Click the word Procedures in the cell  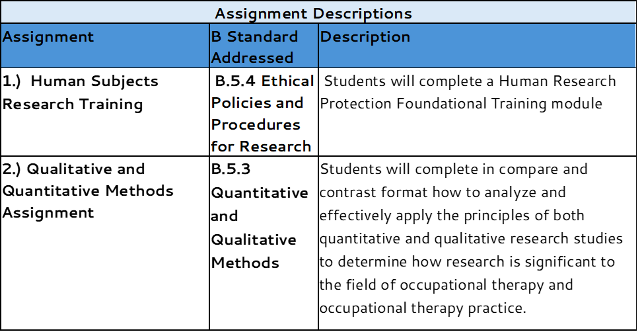255,125
